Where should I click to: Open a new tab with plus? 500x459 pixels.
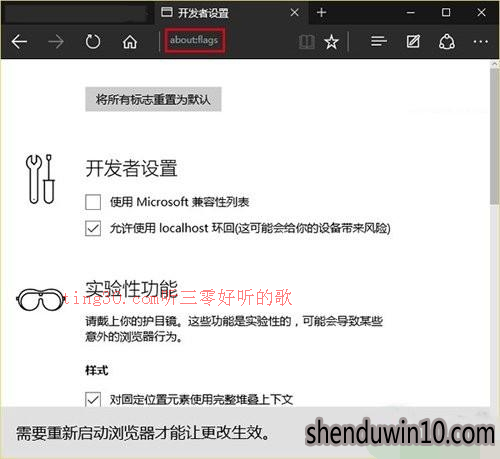(321, 13)
